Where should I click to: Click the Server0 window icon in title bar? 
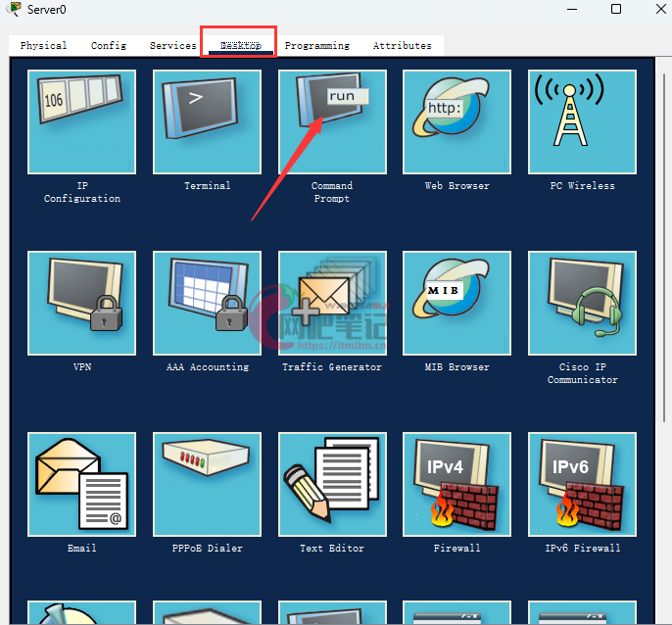15,9
